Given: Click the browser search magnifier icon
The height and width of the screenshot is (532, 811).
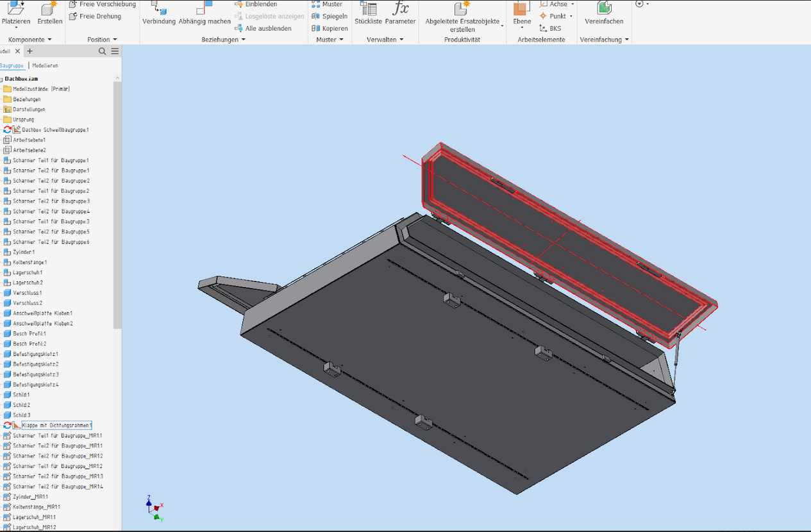Looking at the screenshot, I should click(103, 51).
